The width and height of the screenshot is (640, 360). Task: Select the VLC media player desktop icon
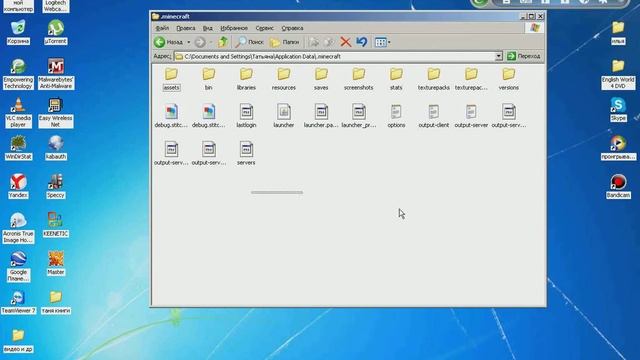click(18, 112)
